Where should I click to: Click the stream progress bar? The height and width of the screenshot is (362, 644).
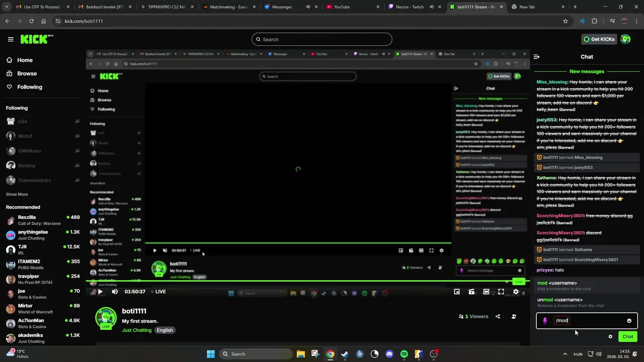pyautogui.click(x=307, y=281)
